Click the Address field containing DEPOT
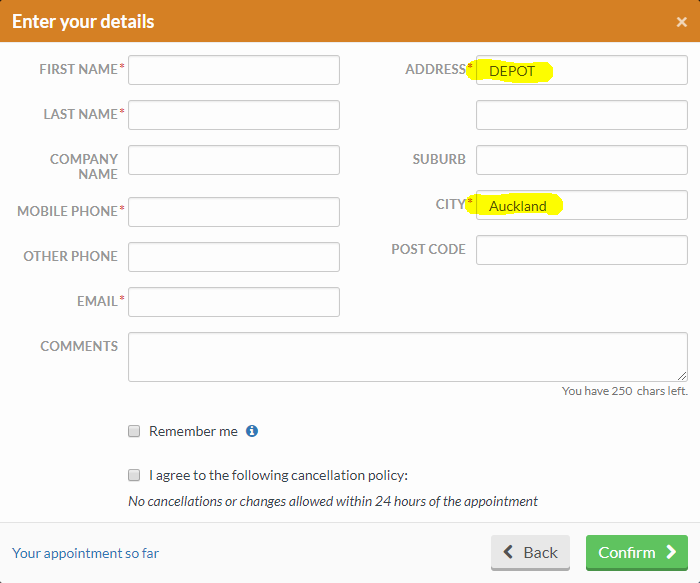Image resolution: width=700 pixels, height=583 pixels. pos(582,70)
